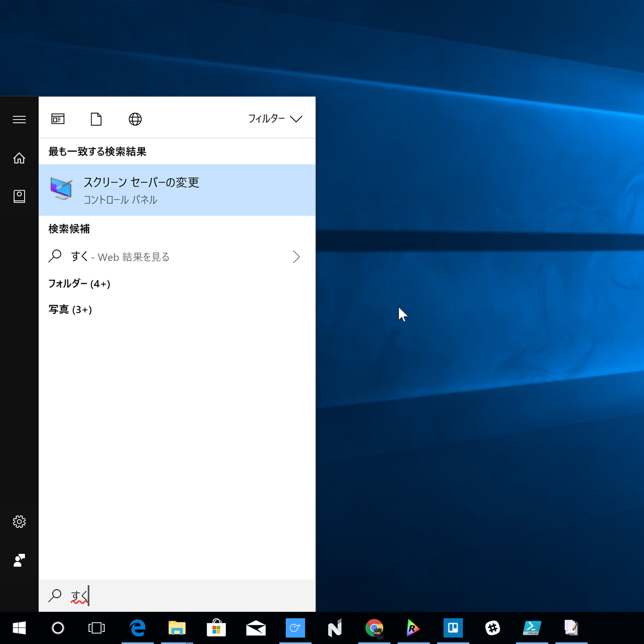Open Slack from the taskbar

(493, 628)
